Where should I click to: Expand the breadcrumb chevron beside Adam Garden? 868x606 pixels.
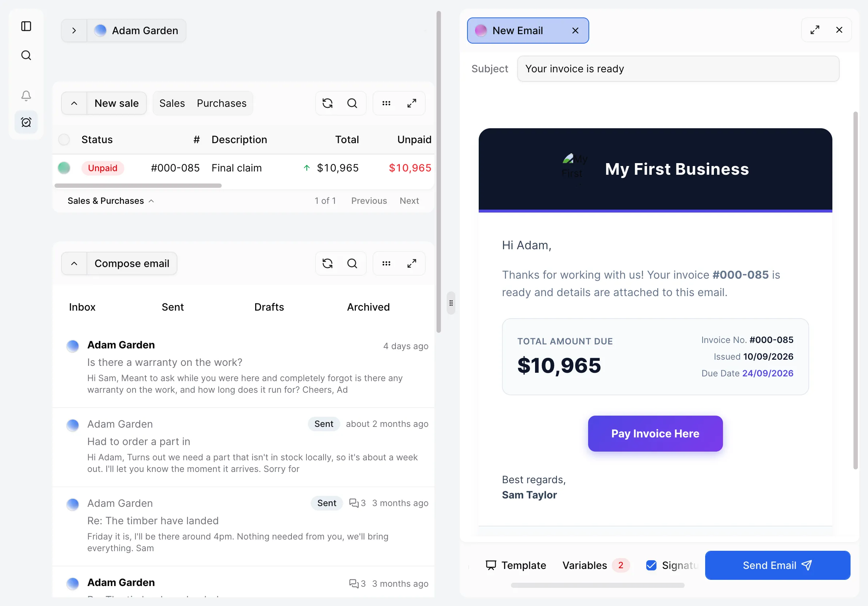(74, 31)
